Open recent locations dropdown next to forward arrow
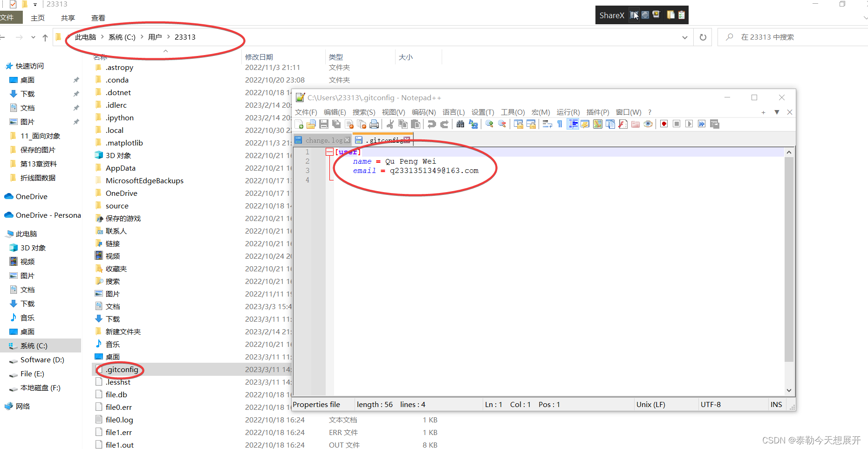This screenshot has height=449, width=868. pyautogui.click(x=33, y=37)
